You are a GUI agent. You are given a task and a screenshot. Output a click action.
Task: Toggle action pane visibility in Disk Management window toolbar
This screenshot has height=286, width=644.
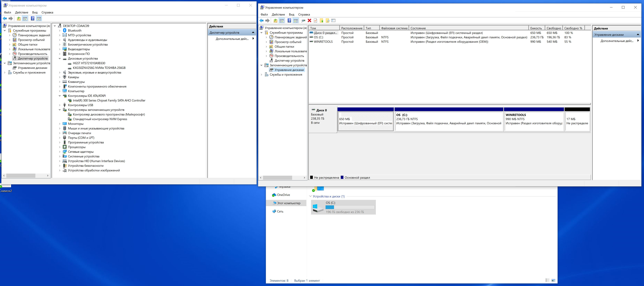tap(295, 21)
